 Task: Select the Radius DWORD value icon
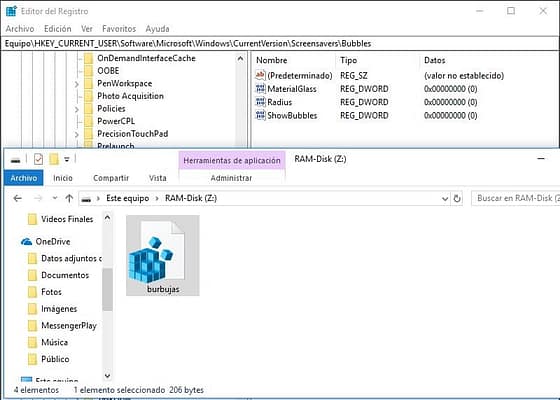260,102
